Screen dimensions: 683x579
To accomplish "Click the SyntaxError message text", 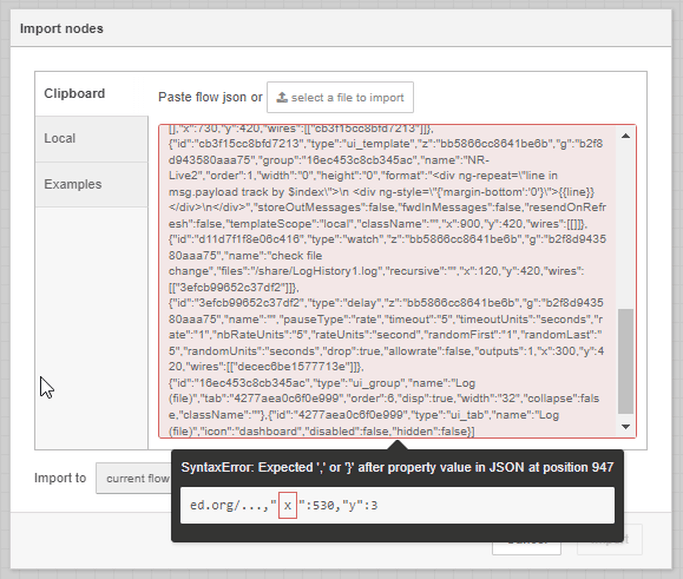I will 397,468.
